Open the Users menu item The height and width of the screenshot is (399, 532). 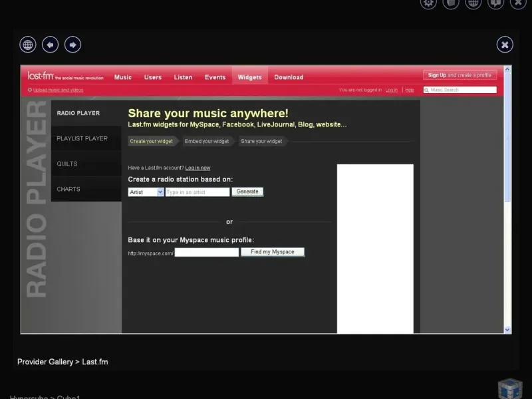[x=153, y=77]
